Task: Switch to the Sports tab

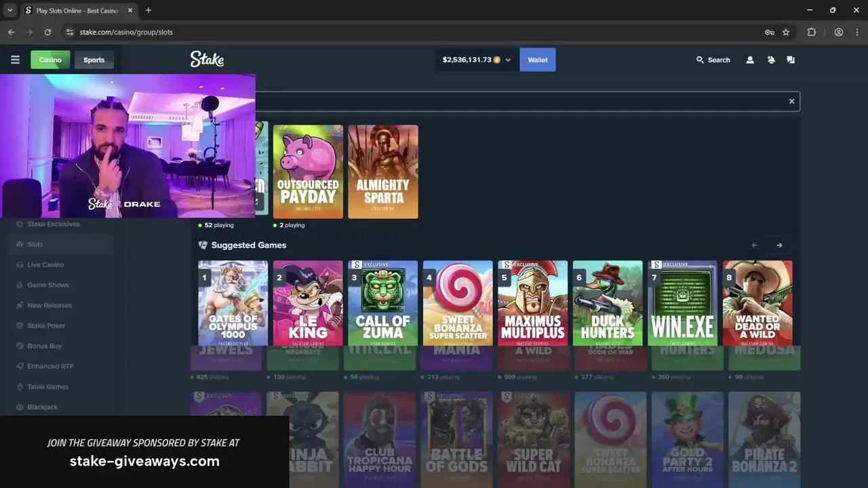Action: pyautogui.click(x=94, y=60)
